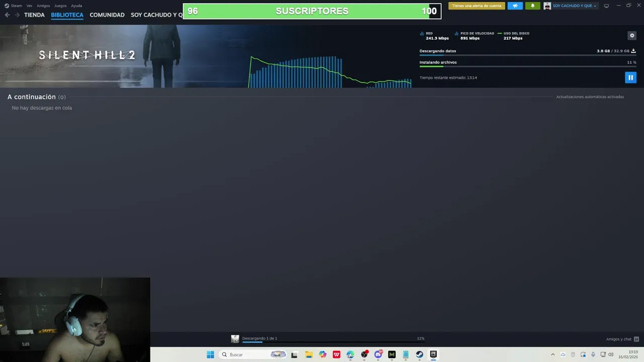
Task: Open the black M app in taskbar
Action: coord(392,354)
